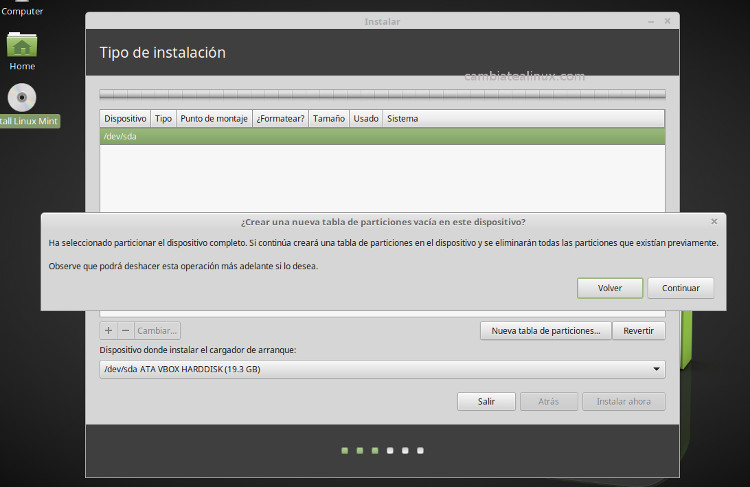Click the Instalar ahora button
The width and height of the screenshot is (750, 487).
point(624,401)
